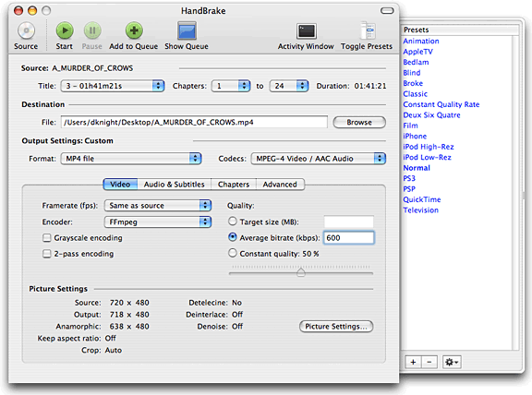The image size is (532, 395).
Task: Select the Normal preset
Action: point(417,168)
